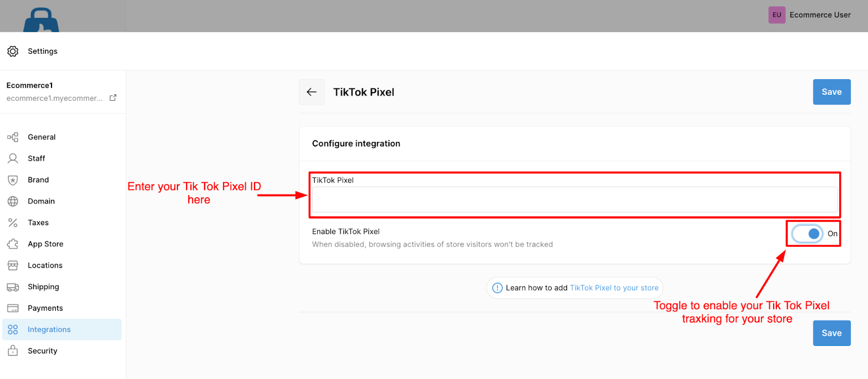Open Domain via globe icon
868x379 pixels.
pos(13,201)
